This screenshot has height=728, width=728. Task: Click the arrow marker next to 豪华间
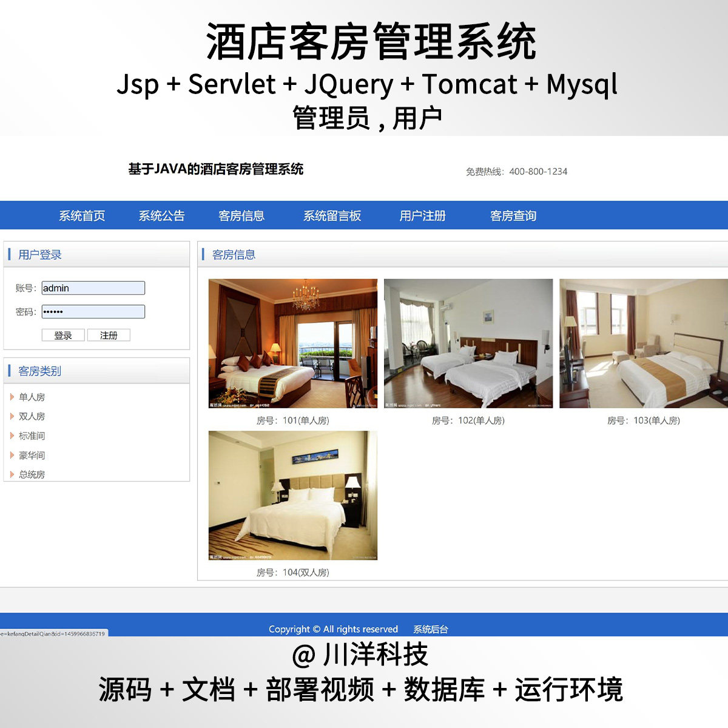(12, 455)
